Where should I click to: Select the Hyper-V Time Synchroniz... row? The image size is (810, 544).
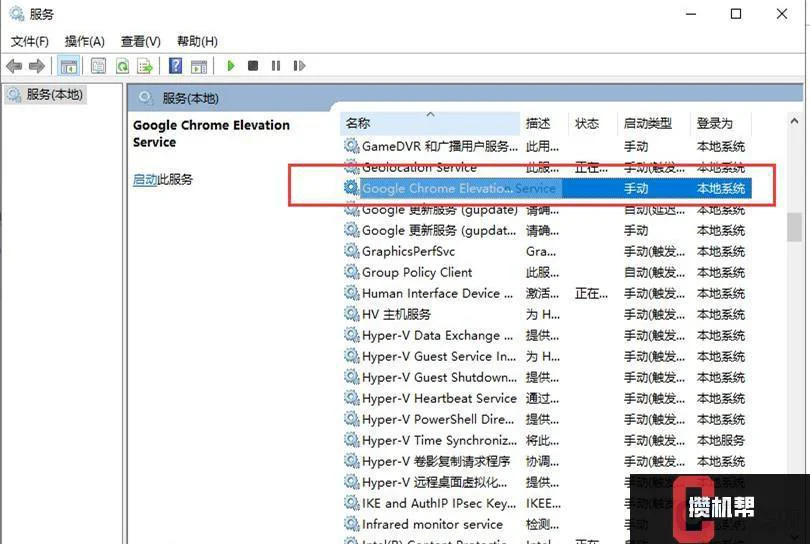point(546,441)
